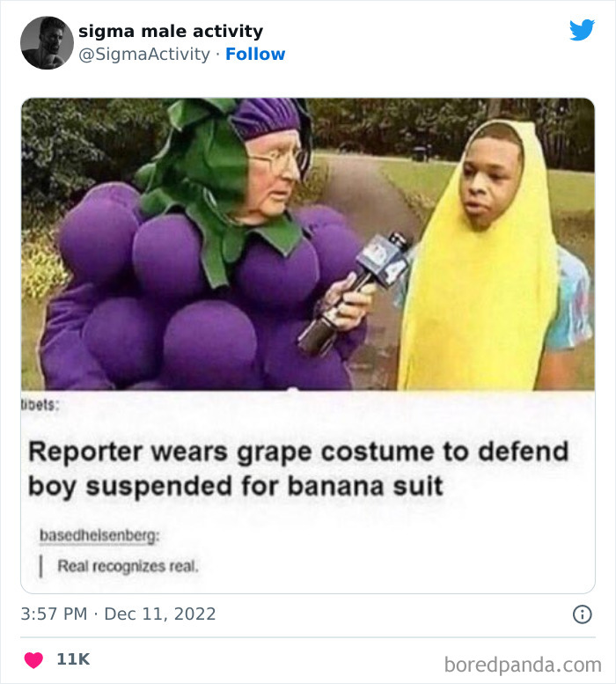
Task: Open the circled info icon
Action: pyautogui.click(x=582, y=614)
